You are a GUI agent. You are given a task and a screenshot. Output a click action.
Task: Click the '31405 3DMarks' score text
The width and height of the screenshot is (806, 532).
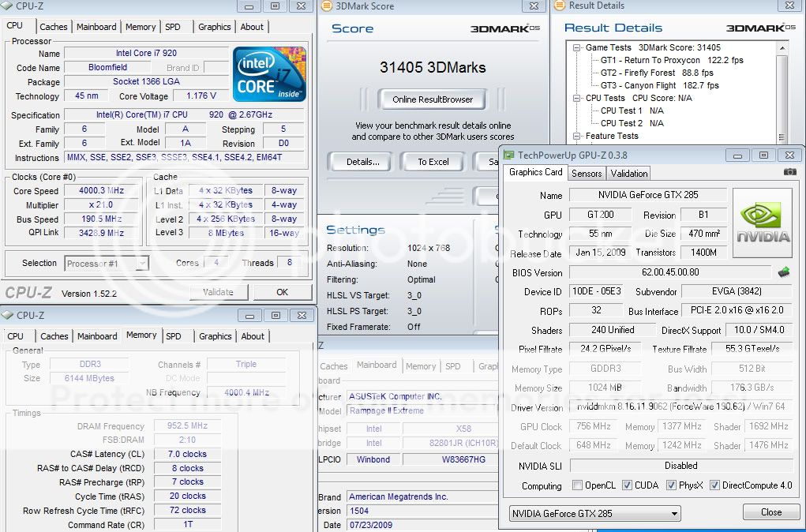433,67
